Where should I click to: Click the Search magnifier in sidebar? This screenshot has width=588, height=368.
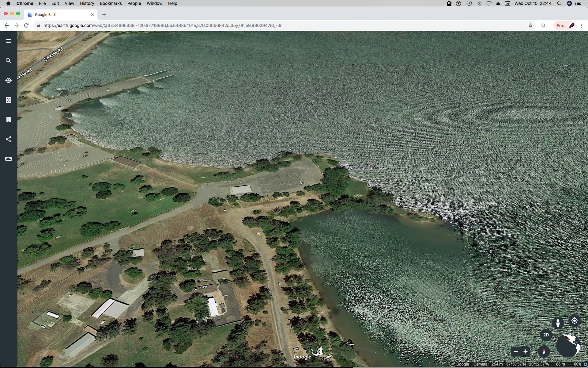pyautogui.click(x=9, y=61)
